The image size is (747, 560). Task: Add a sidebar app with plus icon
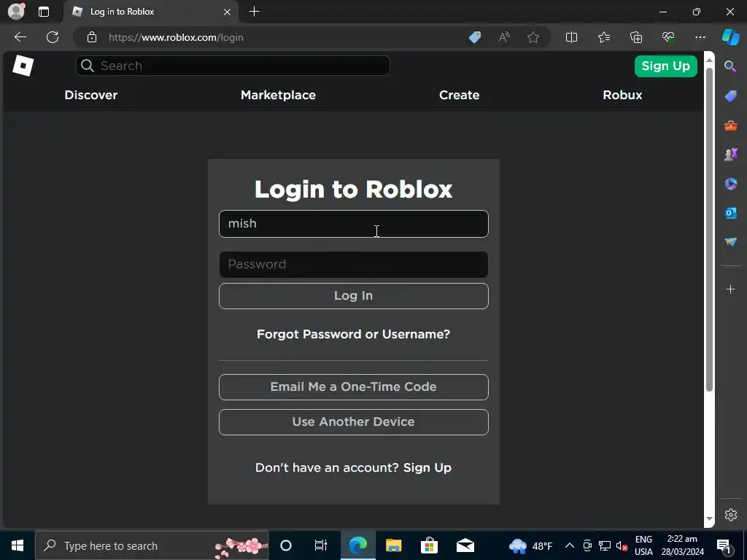click(730, 289)
